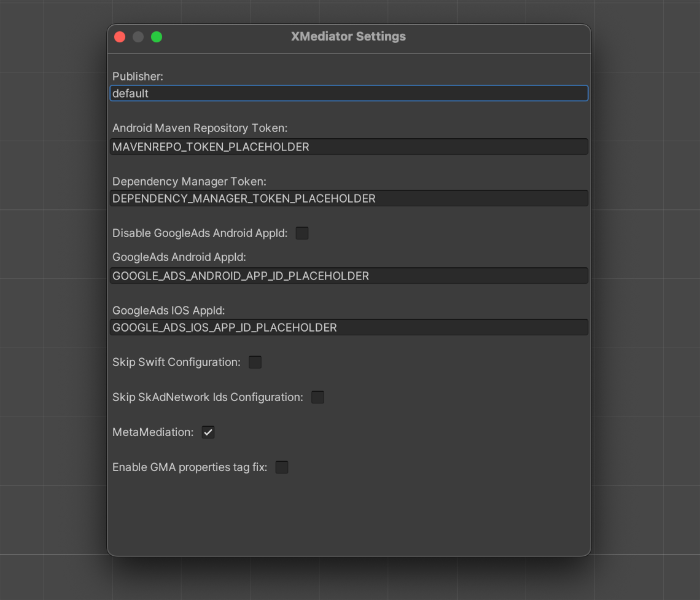Maximize the XMediator Settings window
This screenshot has width=700, height=600.
pyautogui.click(x=156, y=37)
